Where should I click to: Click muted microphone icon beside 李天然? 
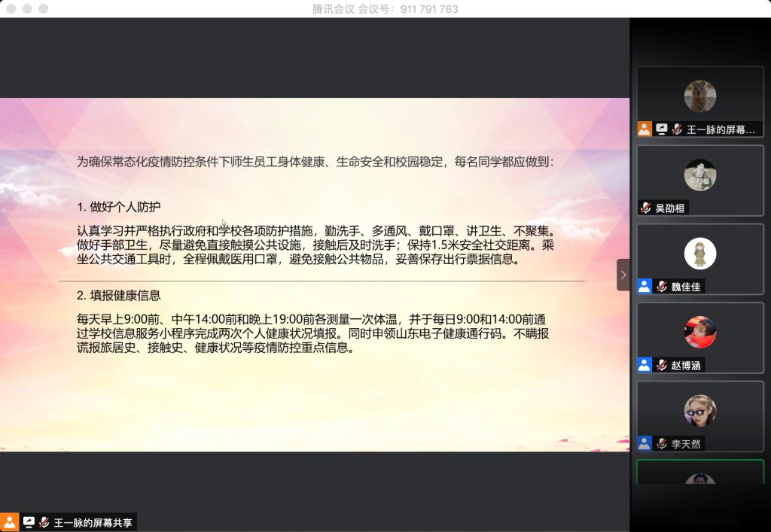(661, 443)
